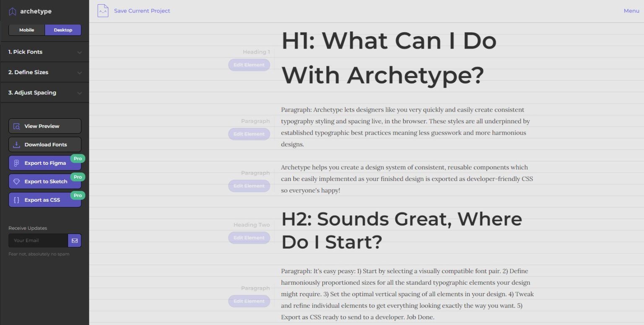This screenshot has height=325, width=644.
Task: Click the envelope icon to submit email
Action: pyautogui.click(x=74, y=240)
